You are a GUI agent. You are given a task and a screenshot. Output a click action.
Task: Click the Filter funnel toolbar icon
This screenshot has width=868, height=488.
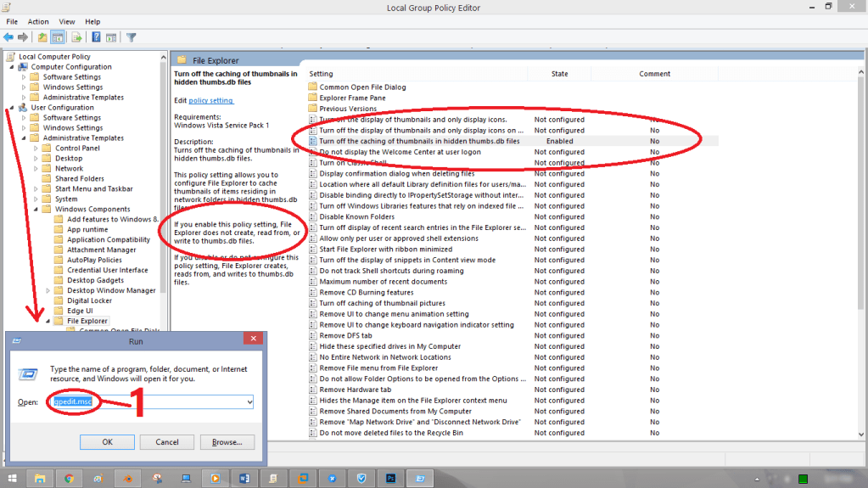pos(132,36)
